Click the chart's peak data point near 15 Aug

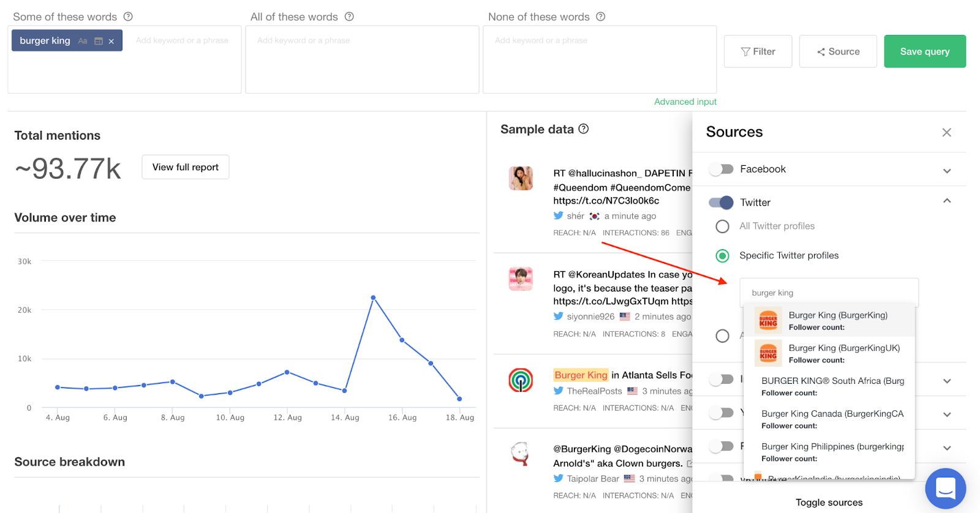[373, 298]
